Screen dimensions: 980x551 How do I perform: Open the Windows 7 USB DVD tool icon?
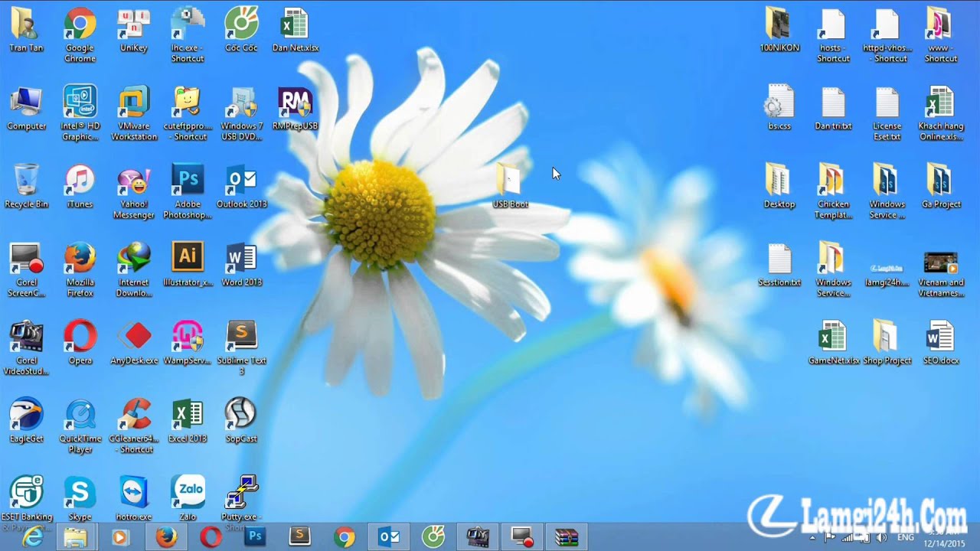click(241, 112)
